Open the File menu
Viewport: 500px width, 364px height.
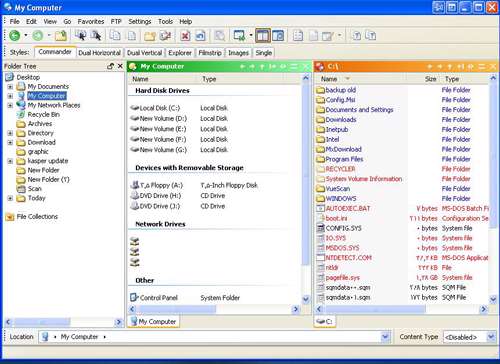(15, 22)
